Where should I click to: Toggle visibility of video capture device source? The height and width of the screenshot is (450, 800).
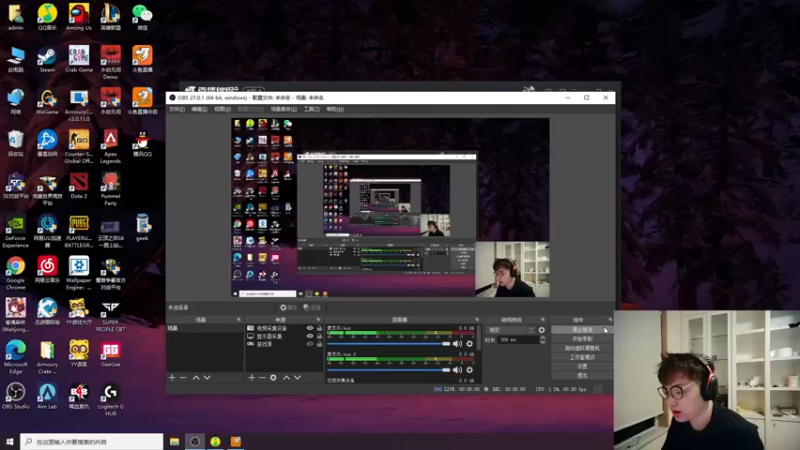tap(310, 328)
